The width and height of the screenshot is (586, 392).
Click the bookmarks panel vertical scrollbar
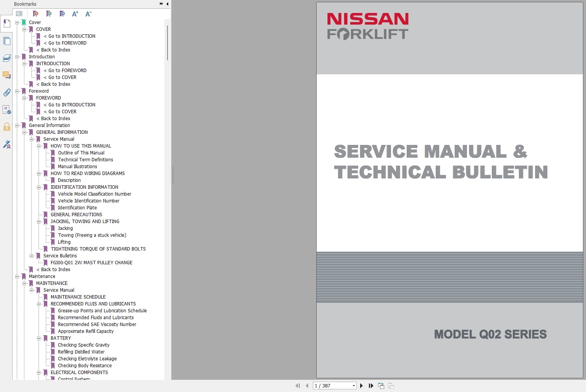click(x=167, y=43)
